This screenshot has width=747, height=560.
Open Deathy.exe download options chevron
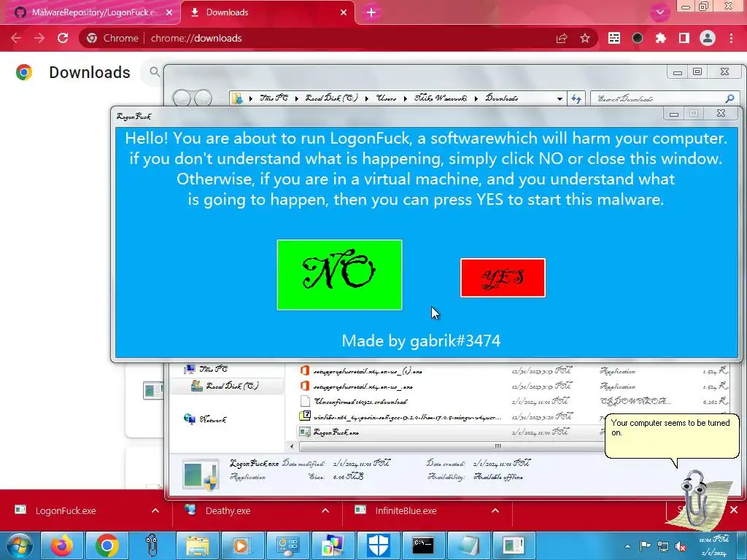[x=325, y=510]
